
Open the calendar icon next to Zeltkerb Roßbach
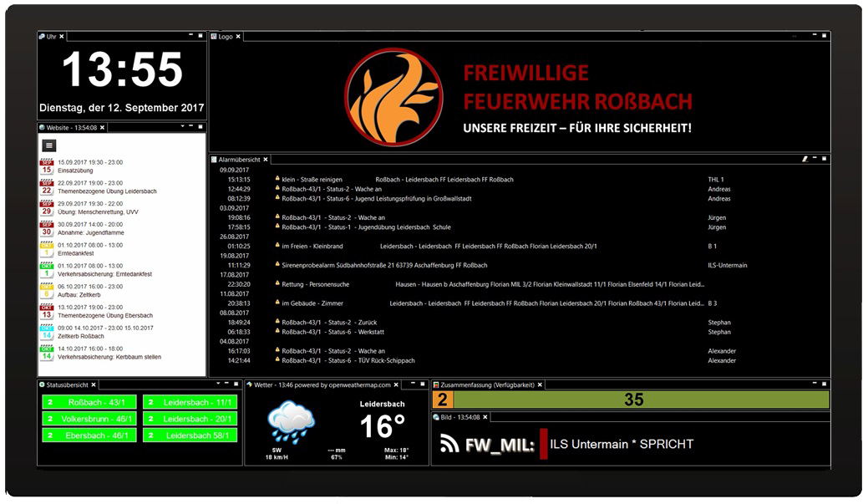tap(47, 333)
